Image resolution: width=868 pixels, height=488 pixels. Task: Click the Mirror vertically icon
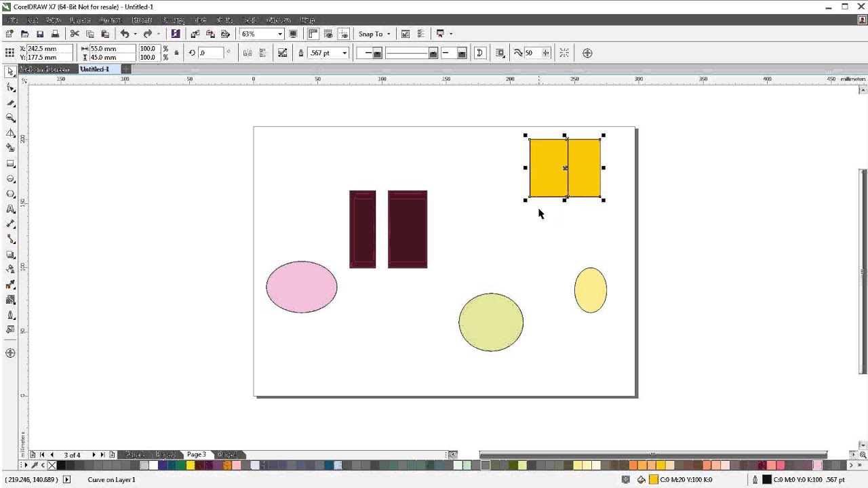point(262,53)
